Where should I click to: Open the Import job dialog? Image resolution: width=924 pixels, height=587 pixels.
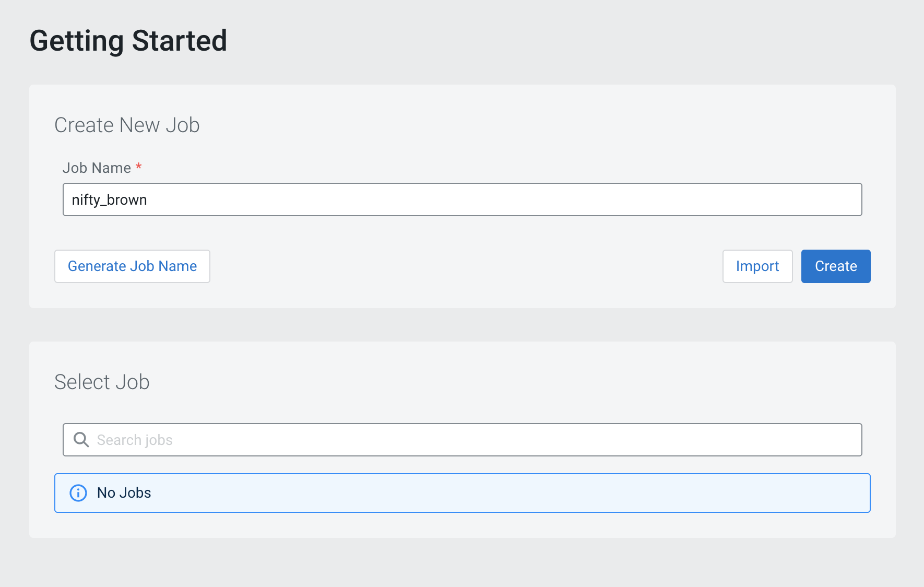(x=757, y=266)
